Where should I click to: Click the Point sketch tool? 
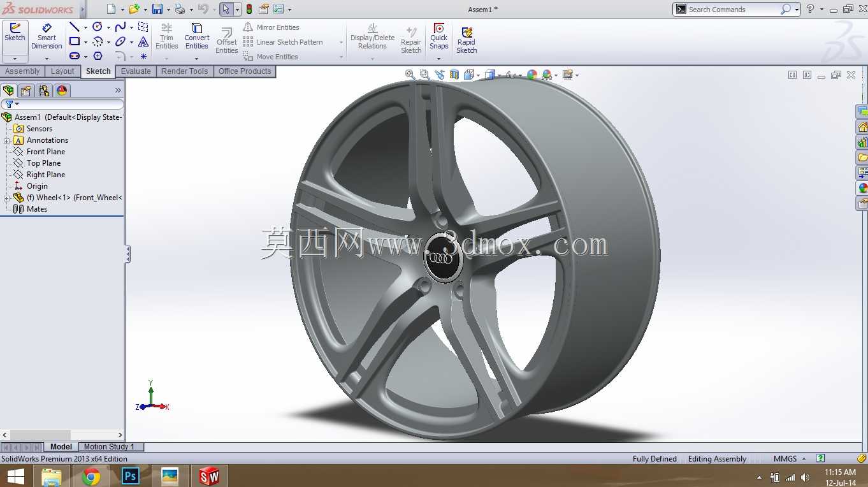pos(143,56)
